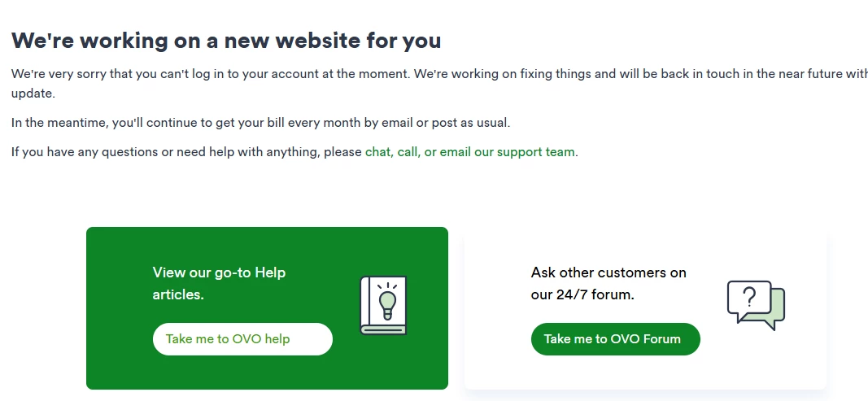Click the lightbulb inside the book illustration

point(387,303)
